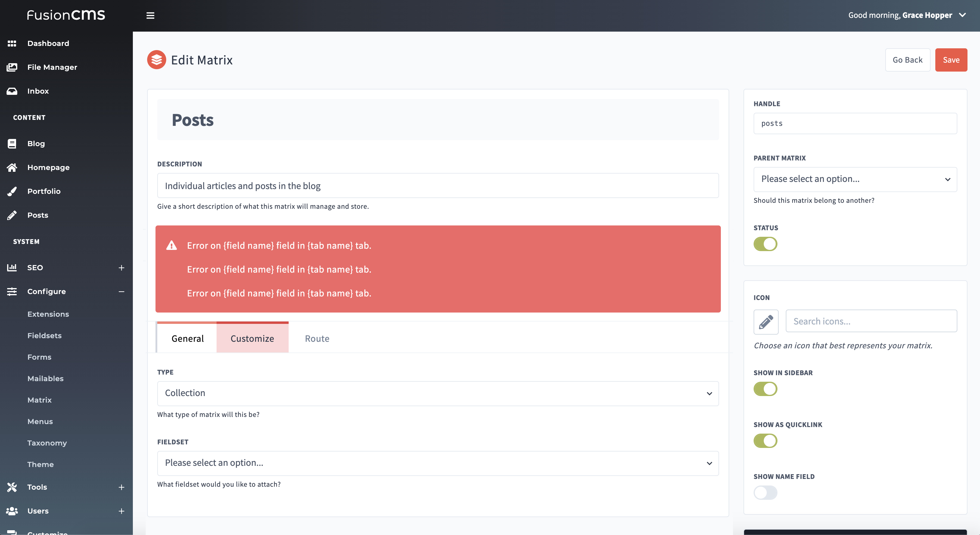Screen dimensions: 980x535
Task: Switch to the Route tab
Action: click(317, 338)
